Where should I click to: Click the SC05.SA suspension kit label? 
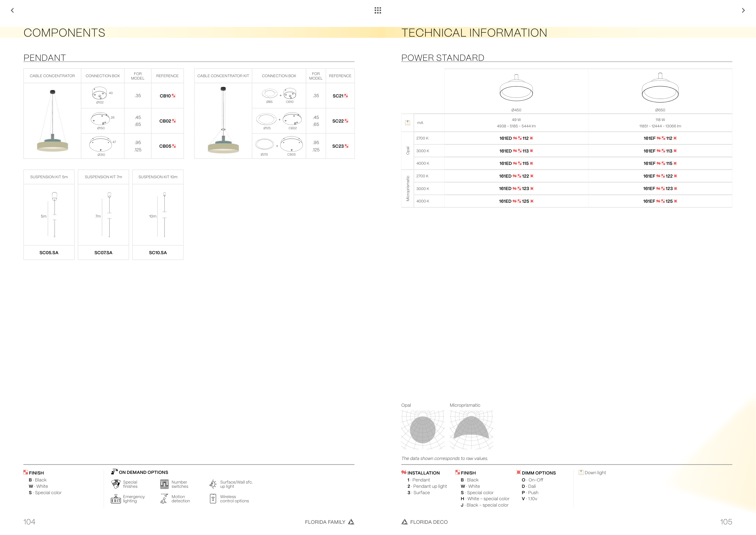49,253
